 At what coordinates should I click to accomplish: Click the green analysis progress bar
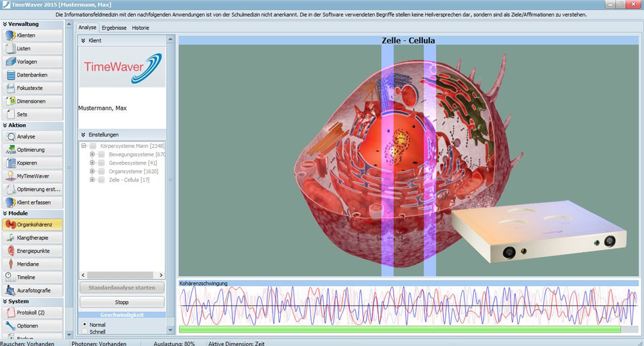pyautogui.click(x=400, y=329)
